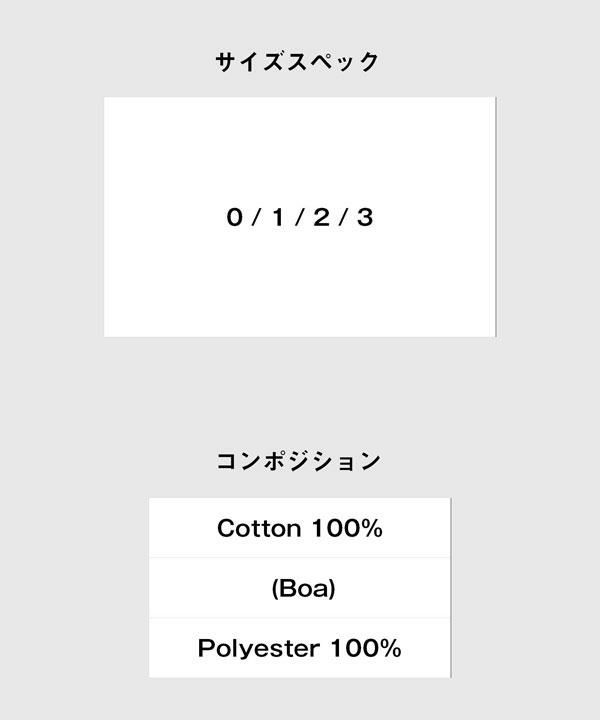600x720 pixels.
Task: Click the closing parenthesis of (Boa)
Action: [331, 589]
